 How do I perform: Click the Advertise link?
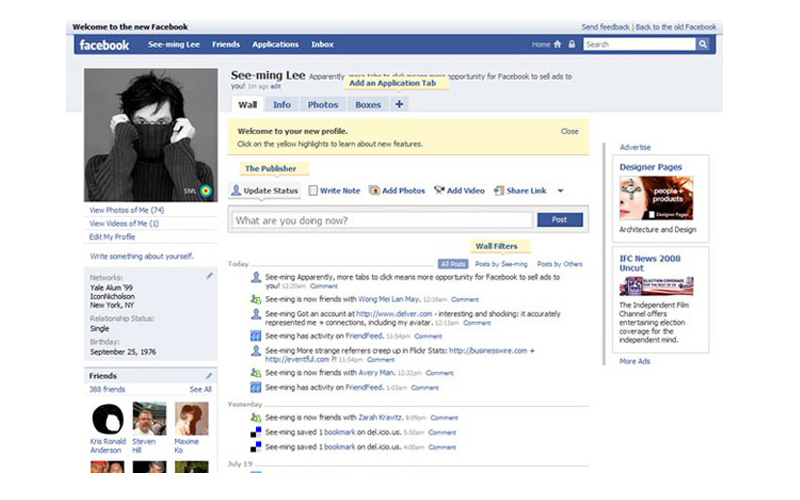[x=635, y=147]
